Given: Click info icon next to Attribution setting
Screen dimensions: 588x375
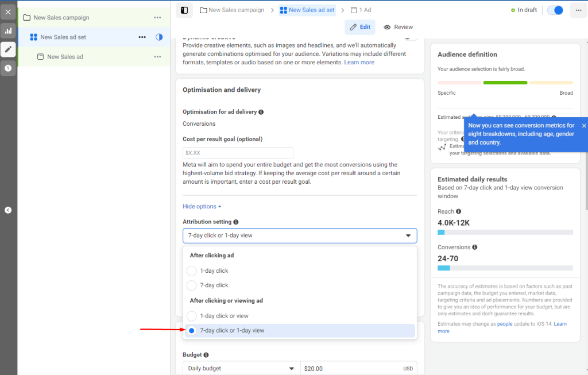Looking at the screenshot, I should [x=236, y=222].
